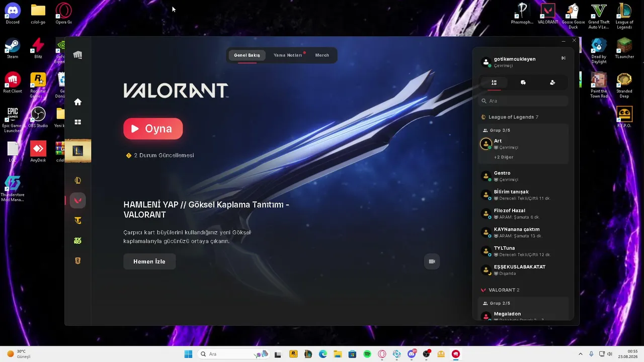Open R.E.P.O. desktop shortcut
This screenshot has width=644, height=362.
pos(624,118)
